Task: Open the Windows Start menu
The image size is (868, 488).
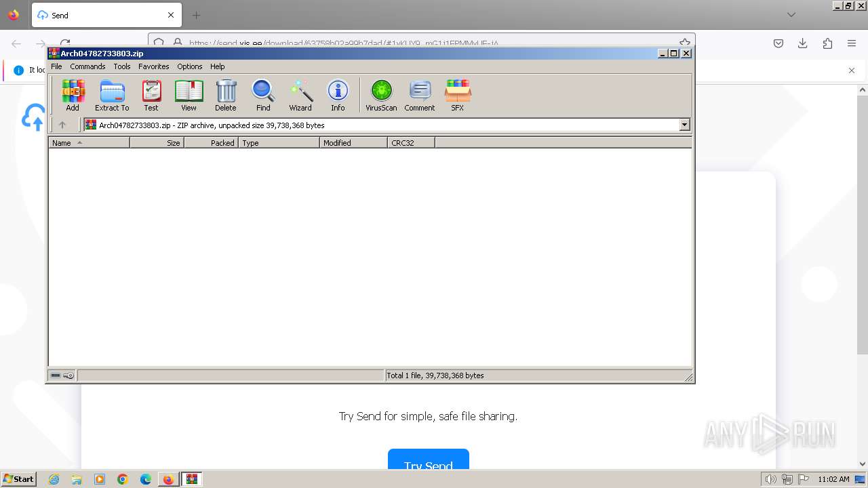Action: [x=18, y=479]
